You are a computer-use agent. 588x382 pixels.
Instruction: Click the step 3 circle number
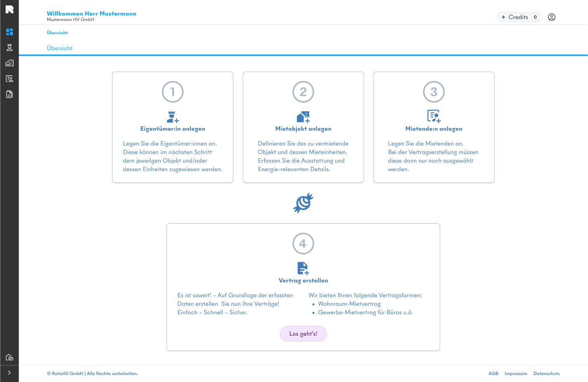pos(434,92)
